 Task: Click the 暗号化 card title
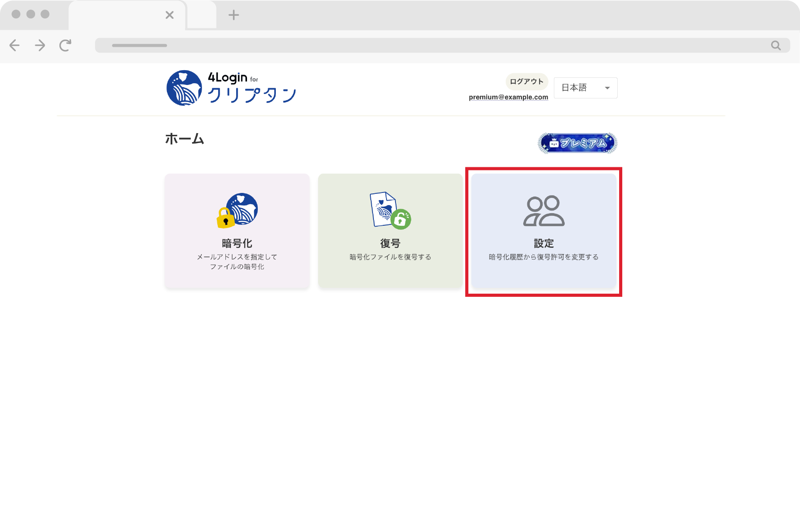click(237, 243)
